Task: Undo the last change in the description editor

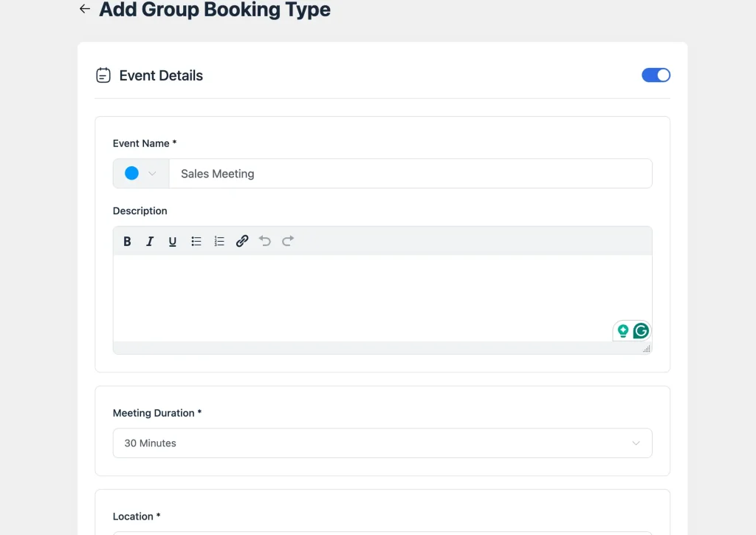Action: click(x=265, y=241)
